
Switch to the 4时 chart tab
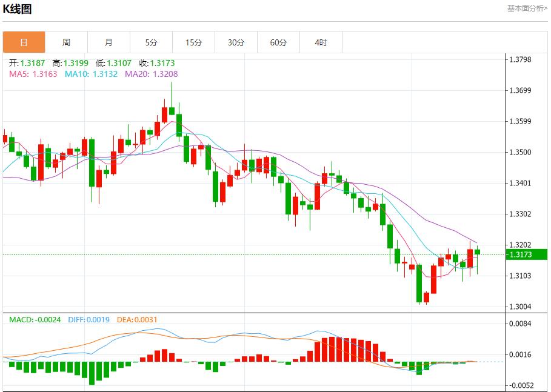pos(321,42)
